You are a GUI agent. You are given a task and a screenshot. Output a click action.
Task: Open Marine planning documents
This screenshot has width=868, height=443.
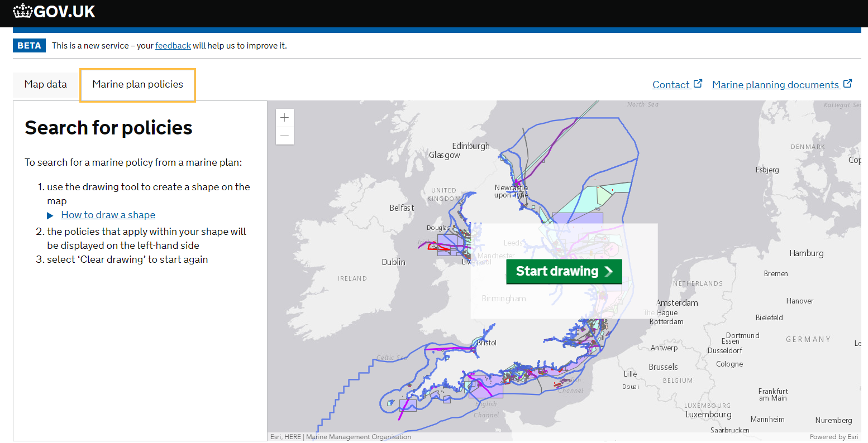tap(776, 84)
